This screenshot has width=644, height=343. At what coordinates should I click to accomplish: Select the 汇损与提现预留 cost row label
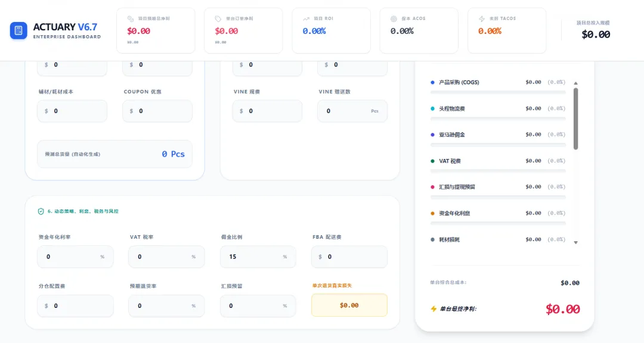[x=457, y=187]
